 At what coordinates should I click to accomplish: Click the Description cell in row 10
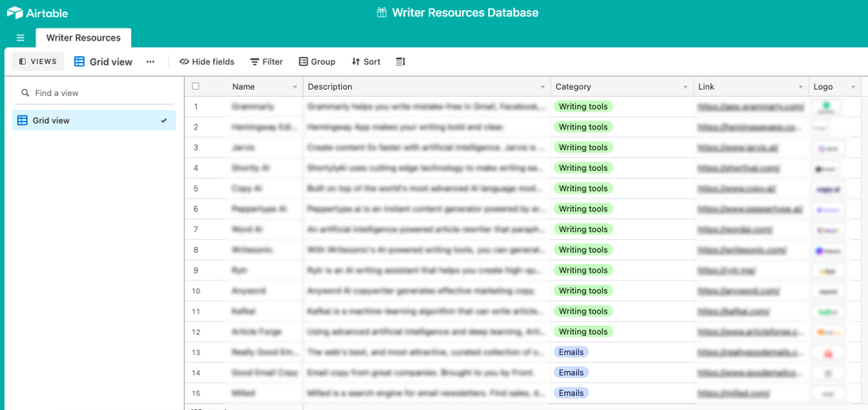point(427,291)
